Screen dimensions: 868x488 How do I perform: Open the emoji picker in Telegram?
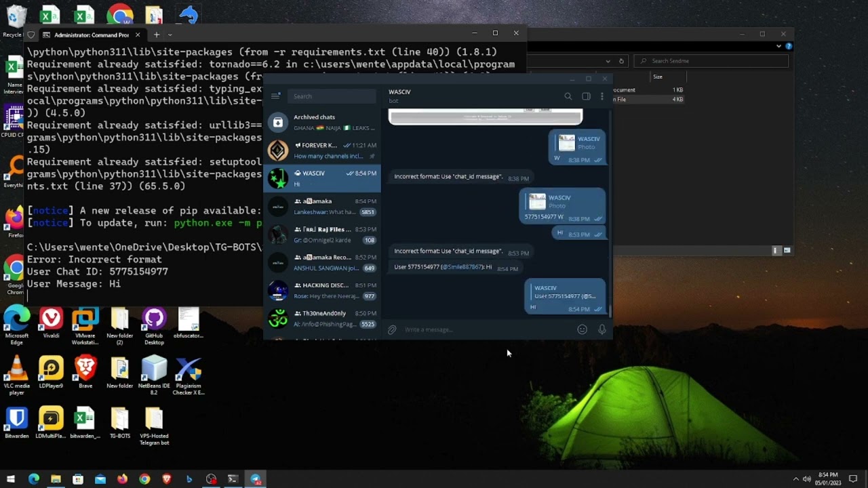(582, 329)
